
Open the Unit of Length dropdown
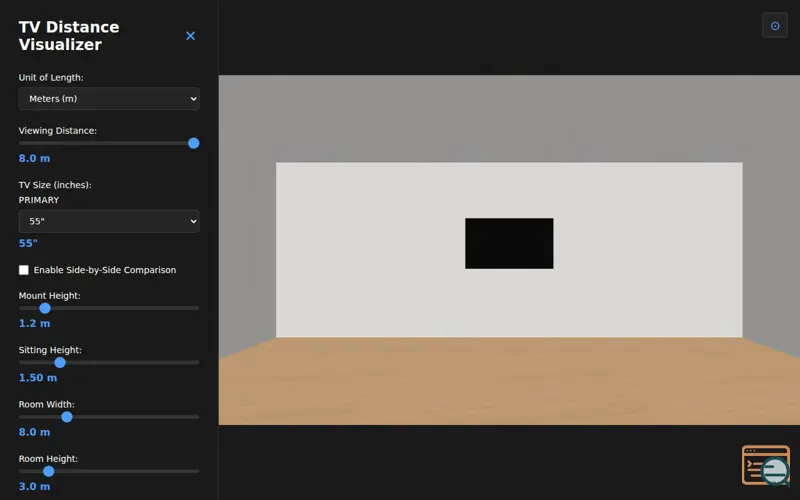click(x=109, y=98)
